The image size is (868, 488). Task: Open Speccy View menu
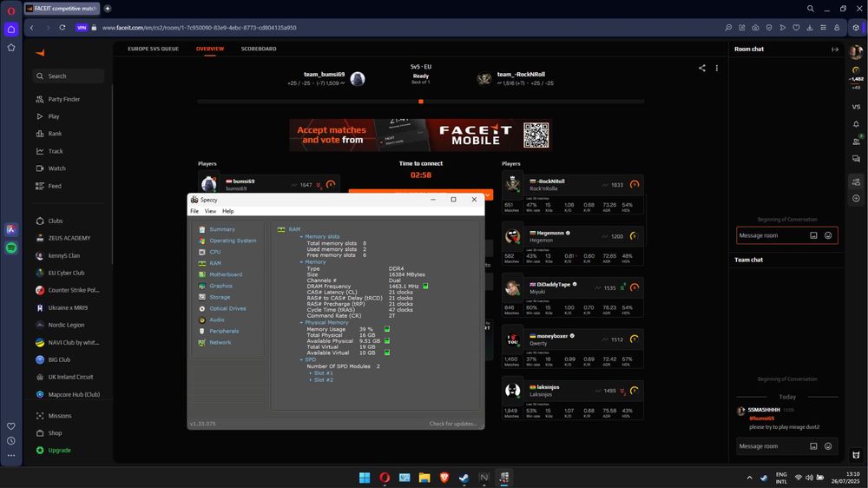pyautogui.click(x=210, y=211)
